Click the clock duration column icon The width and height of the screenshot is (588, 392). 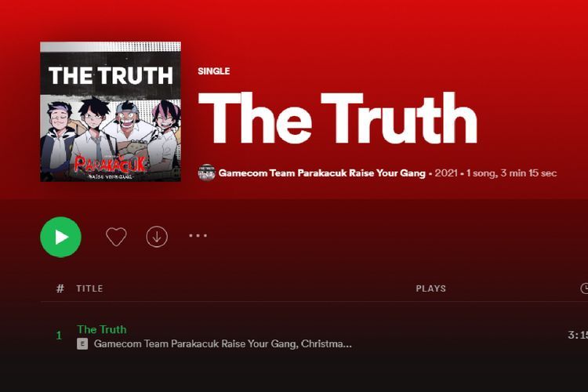[x=584, y=289]
